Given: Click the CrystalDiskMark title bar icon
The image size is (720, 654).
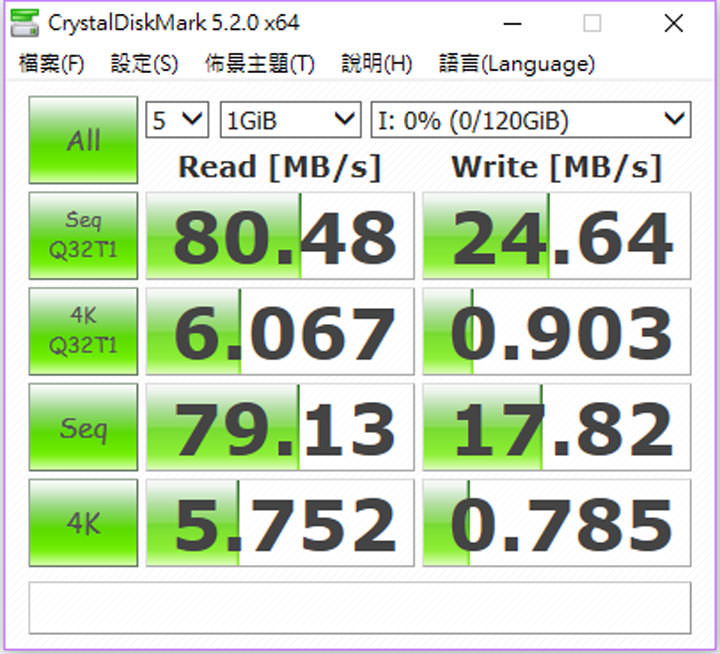Looking at the screenshot, I should [x=29, y=22].
